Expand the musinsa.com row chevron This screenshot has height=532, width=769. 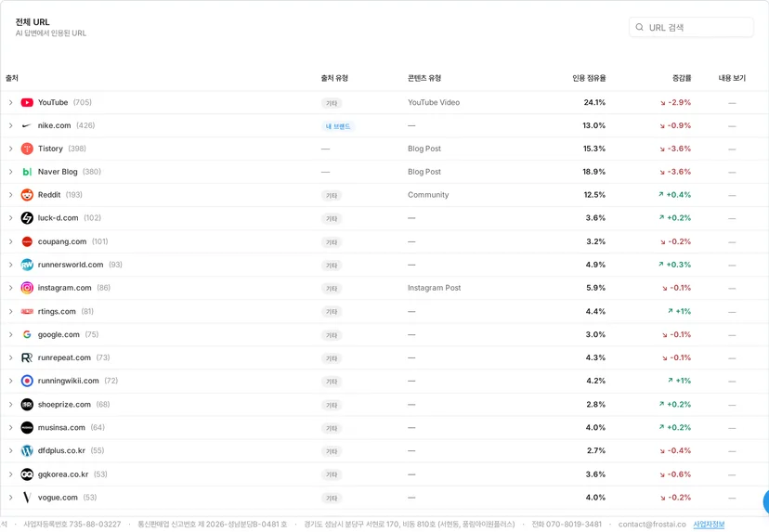[10, 428]
